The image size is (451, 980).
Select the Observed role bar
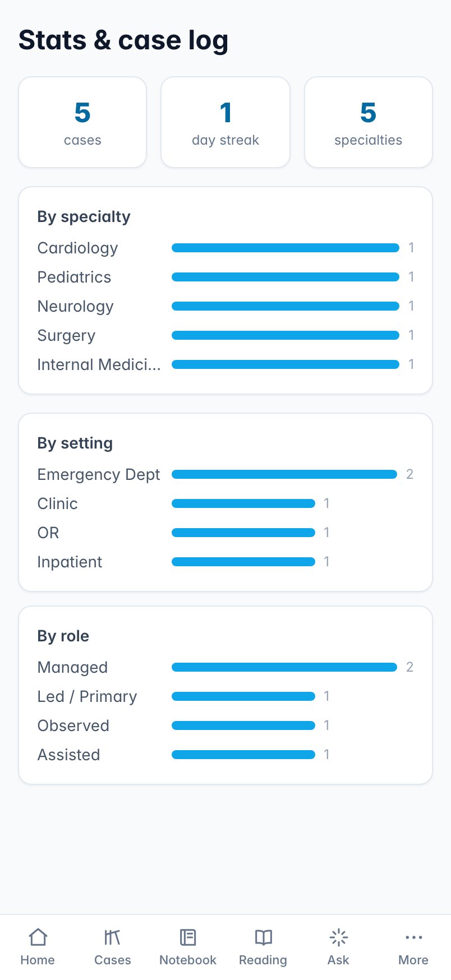tap(243, 725)
